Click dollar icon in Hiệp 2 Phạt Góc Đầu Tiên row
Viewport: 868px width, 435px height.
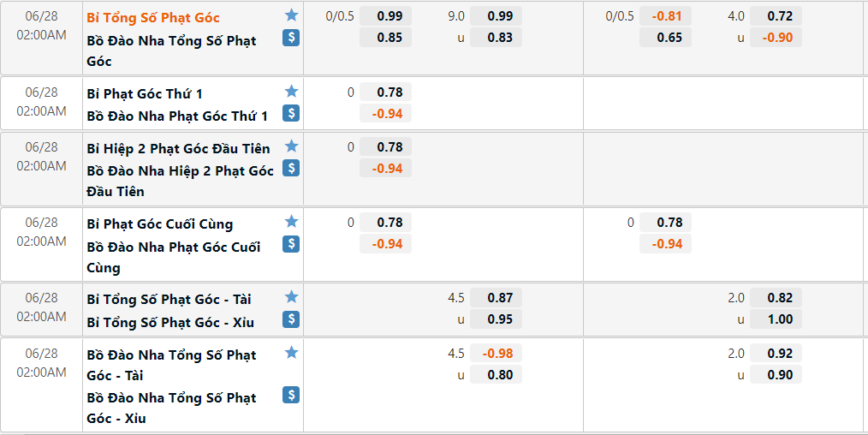(291, 168)
